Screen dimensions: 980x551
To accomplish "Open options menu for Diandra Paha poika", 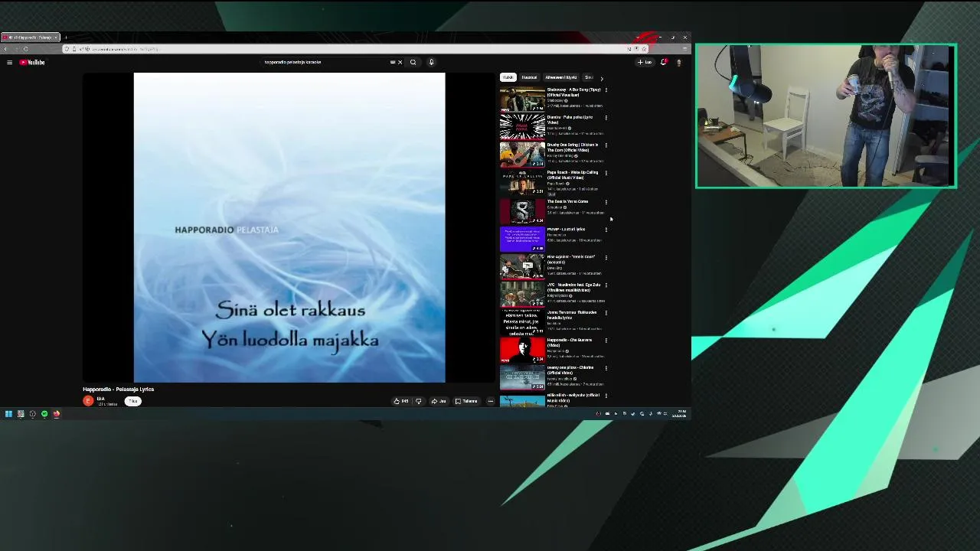I will click(x=606, y=118).
